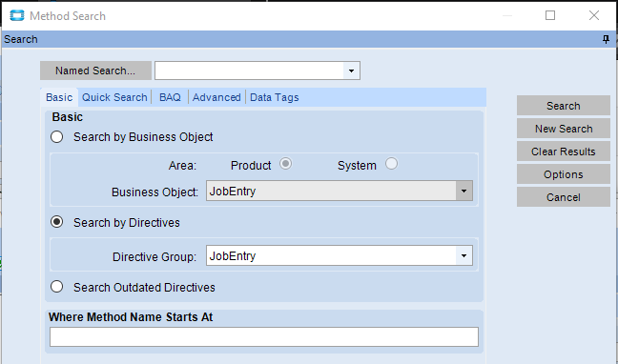Maximize the Method Search window
Screen dimensions: 618x364
point(550,15)
